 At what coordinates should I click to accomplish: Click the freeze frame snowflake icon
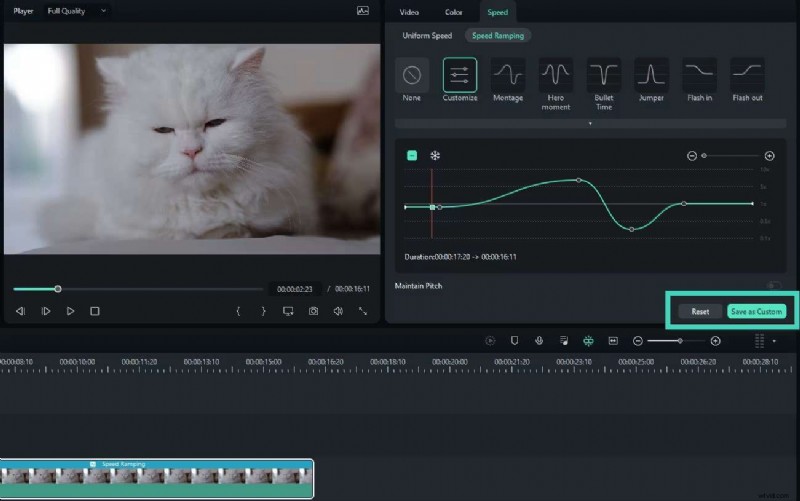(435, 155)
